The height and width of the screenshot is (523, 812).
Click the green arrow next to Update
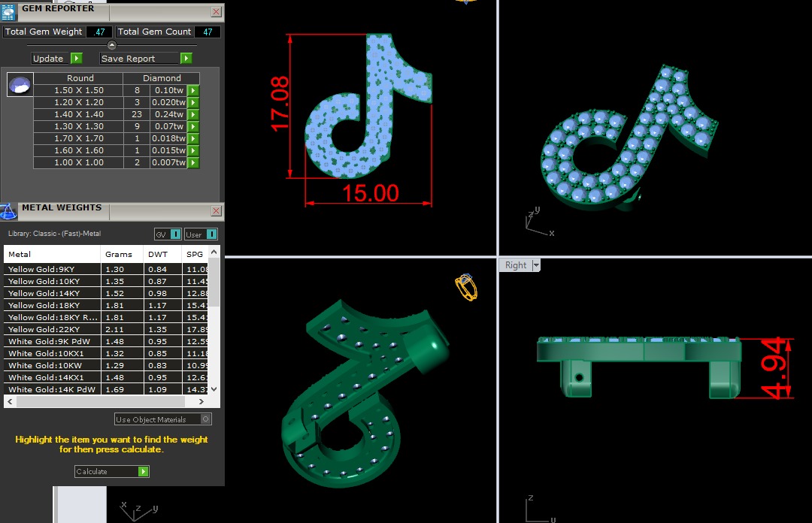tap(76, 59)
